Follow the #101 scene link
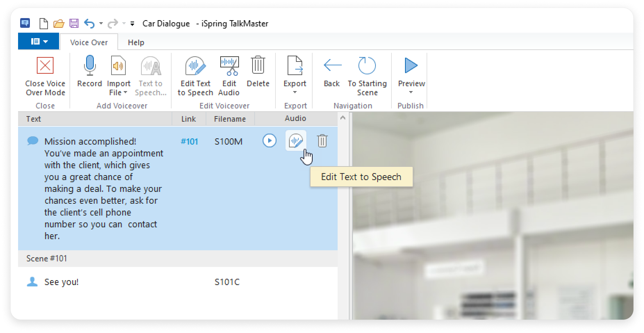This screenshot has height=333, width=644. (189, 141)
